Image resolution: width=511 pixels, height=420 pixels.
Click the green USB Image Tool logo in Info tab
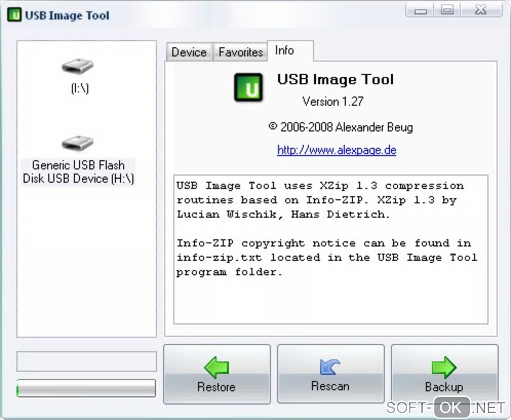point(248,87)
